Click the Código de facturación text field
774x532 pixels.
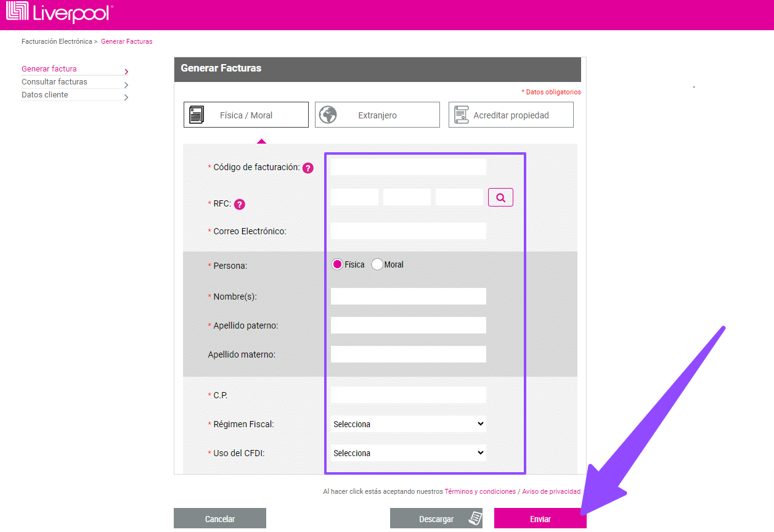click(408, 167)
